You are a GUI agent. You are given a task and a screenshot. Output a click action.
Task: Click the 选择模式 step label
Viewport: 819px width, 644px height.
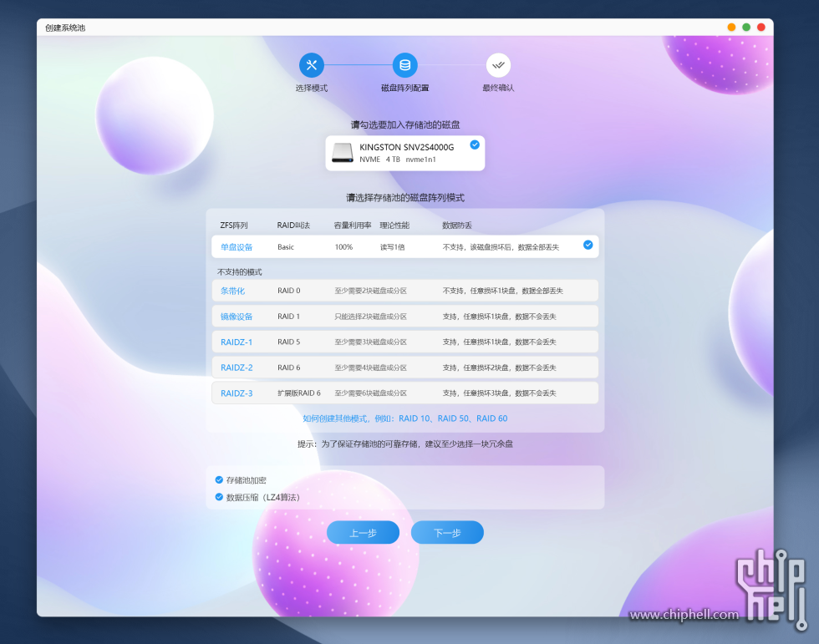(312, 89)
